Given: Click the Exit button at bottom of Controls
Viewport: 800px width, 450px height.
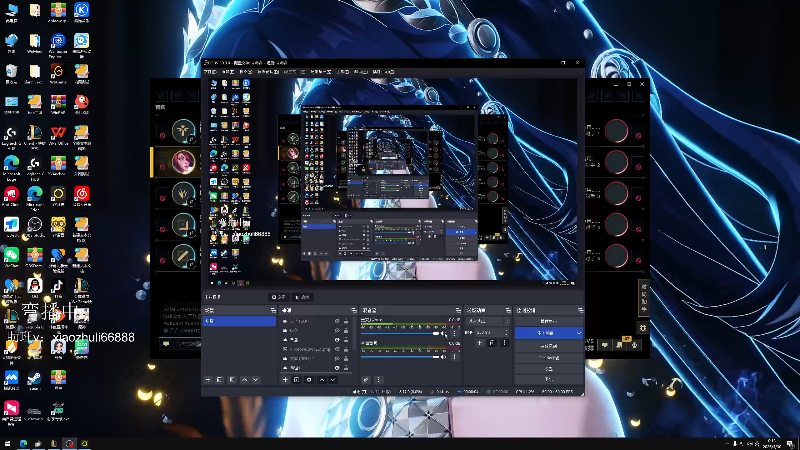Looking at the screenshot, I should tap(549, 379).
